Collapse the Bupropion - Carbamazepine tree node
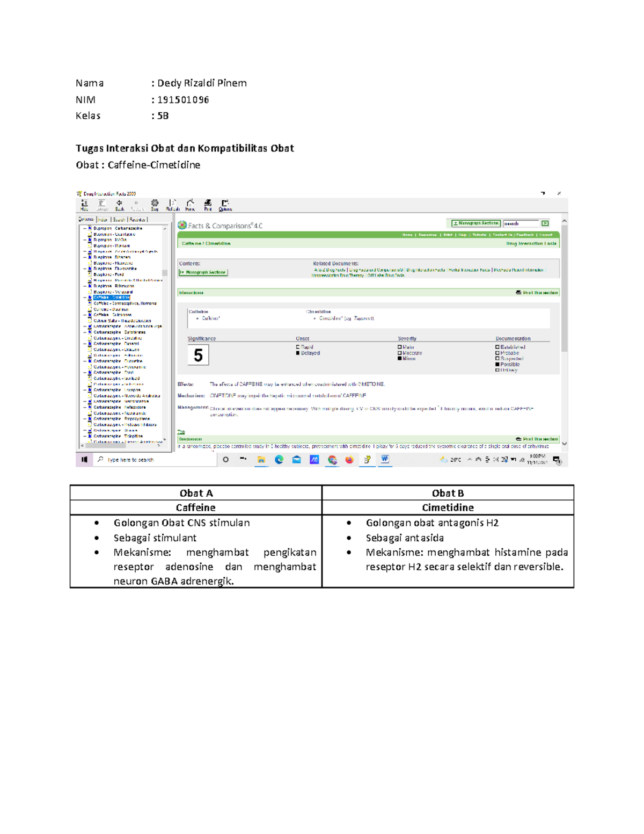 coord(85,228)
